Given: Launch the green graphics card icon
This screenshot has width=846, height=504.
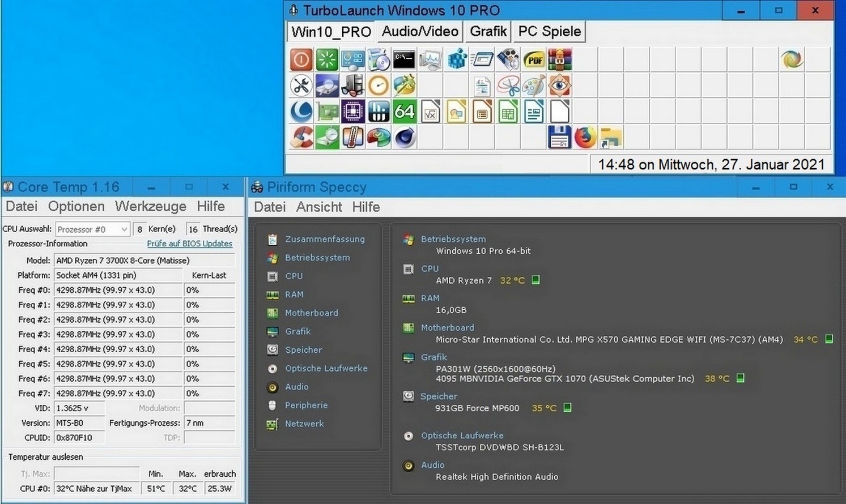Looking at the screenshot, I should pos(327,112).
